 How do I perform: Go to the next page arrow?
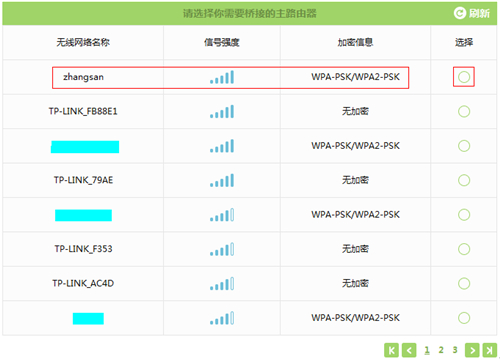point(472,350)
